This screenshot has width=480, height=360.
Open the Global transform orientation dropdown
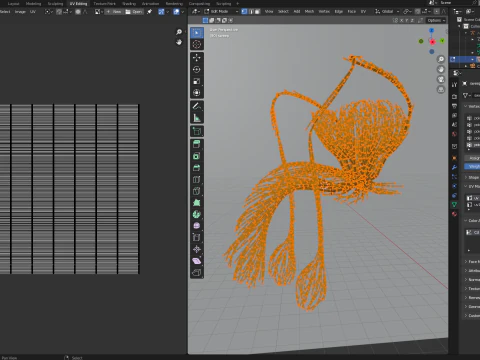pyautogui.click(x=387, y=12)
